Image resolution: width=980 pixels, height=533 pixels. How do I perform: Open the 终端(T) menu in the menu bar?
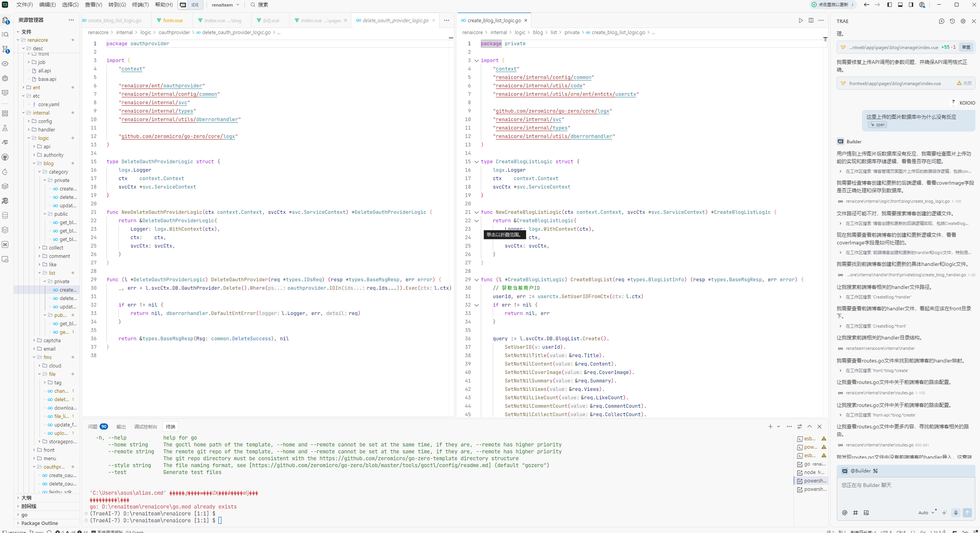coord(140,5)
